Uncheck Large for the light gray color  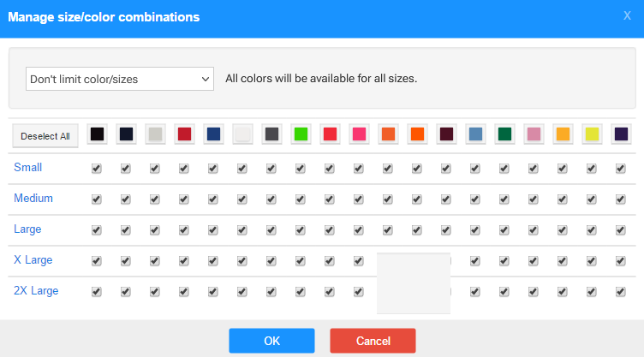154,230
